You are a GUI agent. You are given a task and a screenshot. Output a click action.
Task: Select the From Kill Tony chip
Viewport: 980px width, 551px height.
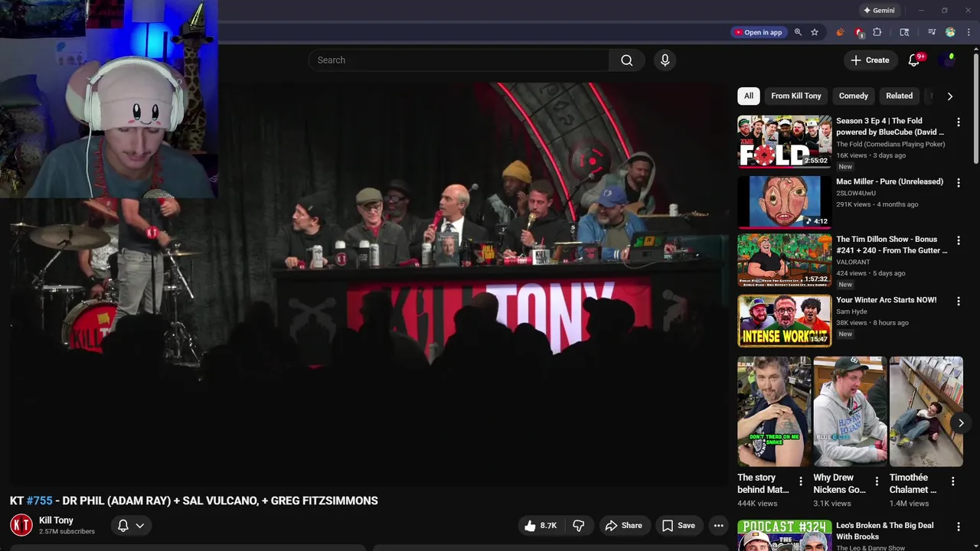click(x=796, y=96)
